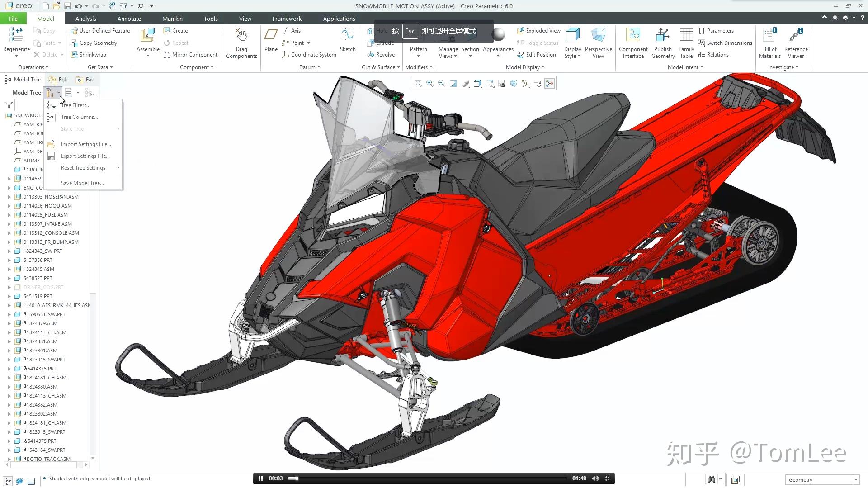
Task: Open the Geometry selection filter dropdown
Action: 856,480
